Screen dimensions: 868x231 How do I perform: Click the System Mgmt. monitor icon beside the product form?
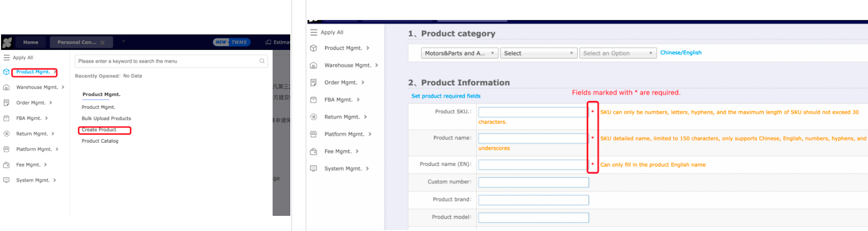[x=313, y=169]
